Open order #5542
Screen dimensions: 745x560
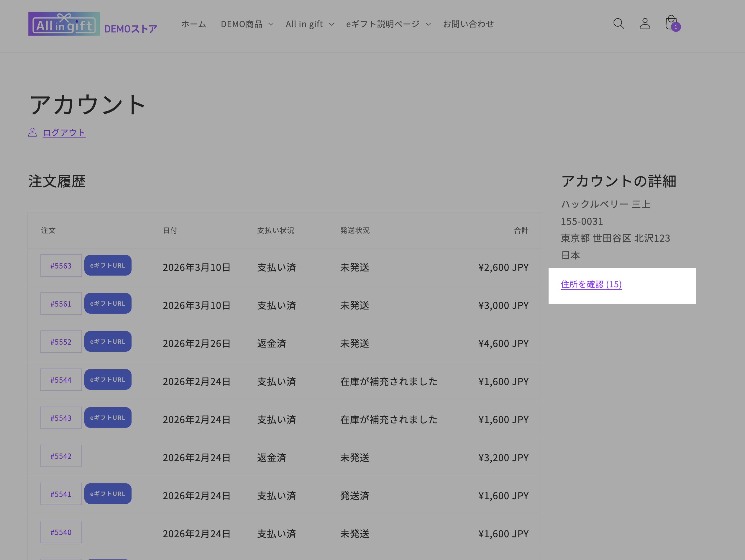click(61, 456)
